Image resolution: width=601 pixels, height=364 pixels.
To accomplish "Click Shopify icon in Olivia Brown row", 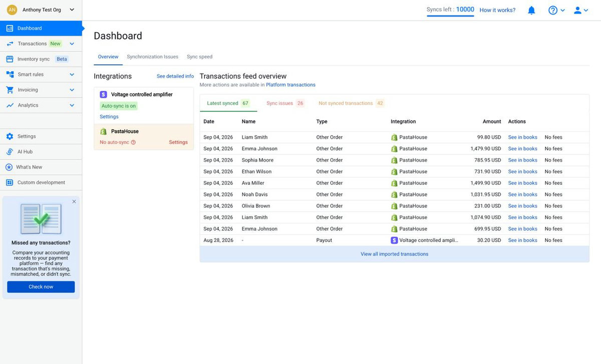I will click(x=394, y=206).
